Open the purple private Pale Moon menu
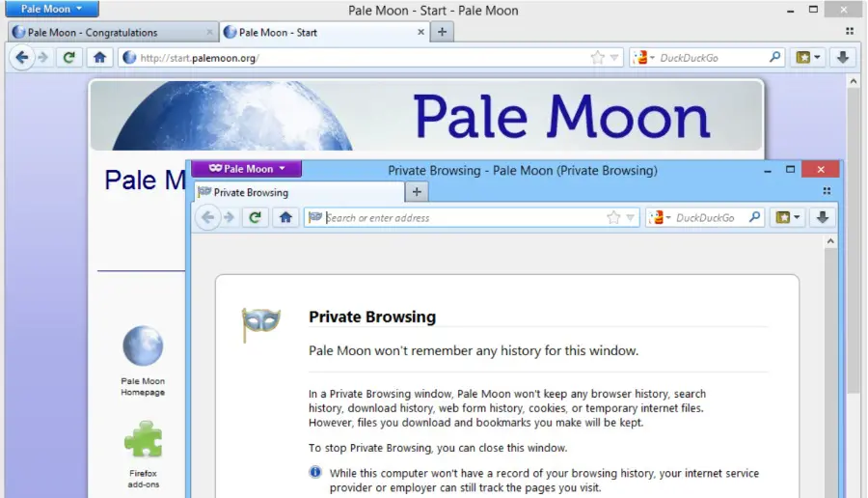 pyautogui.click(x=247, y=168)
